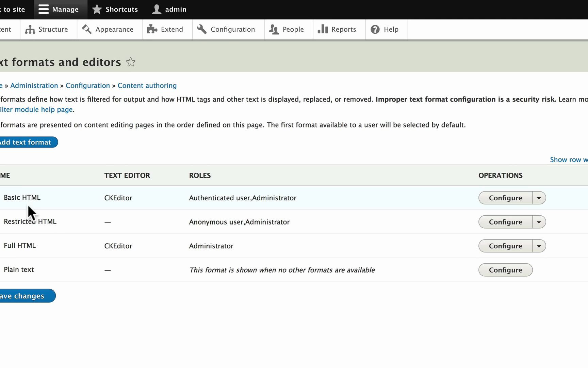The image size is (588, 368).
Task: Open the Manage toolbar menu label
Action: [65, 10]
